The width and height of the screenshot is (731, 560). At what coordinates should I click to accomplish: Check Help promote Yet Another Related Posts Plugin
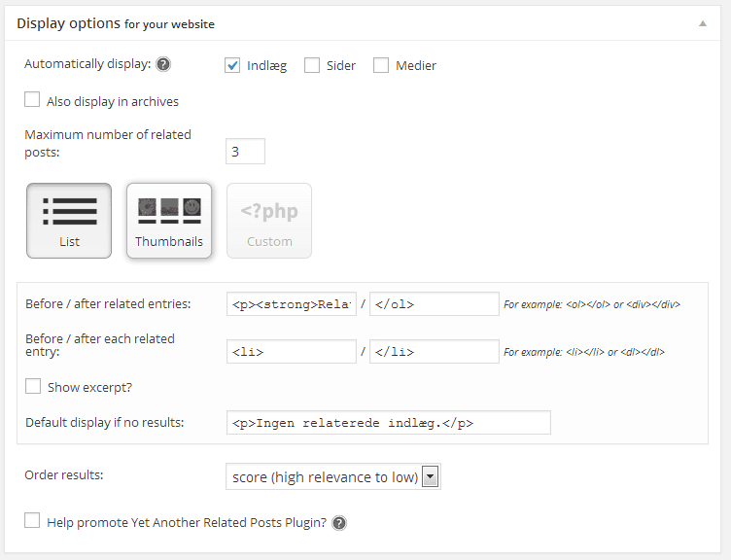(x=32, y=520)
